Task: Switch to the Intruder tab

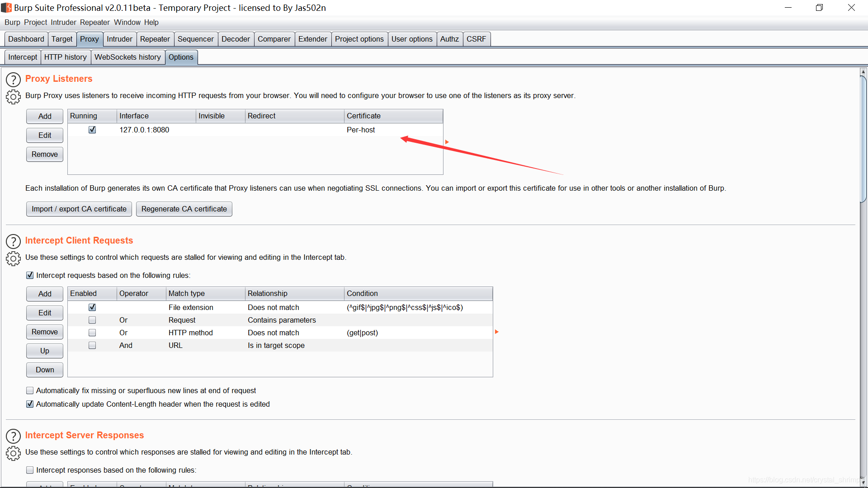Action: [x=119, y=39]
